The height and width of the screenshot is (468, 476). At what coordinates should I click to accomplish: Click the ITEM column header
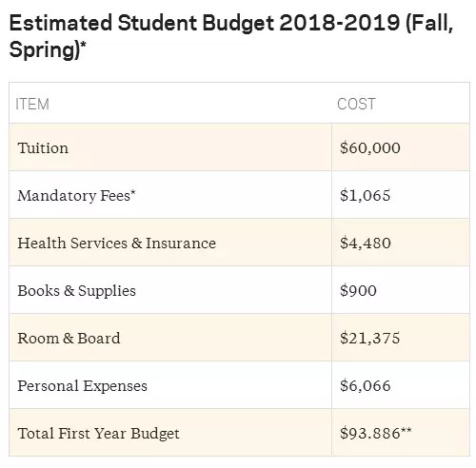32,104
